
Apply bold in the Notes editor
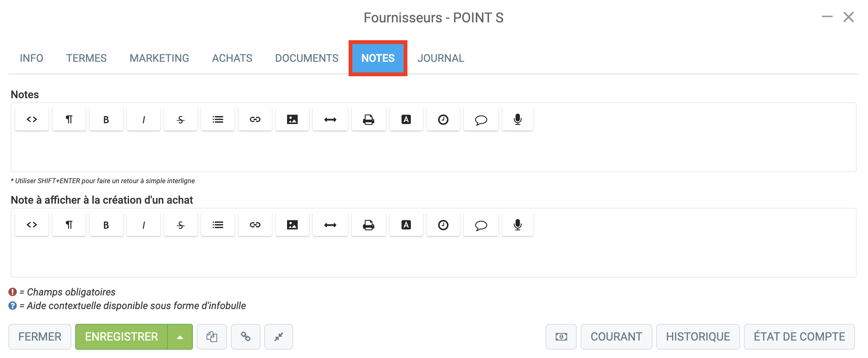[x=106, y=119]
